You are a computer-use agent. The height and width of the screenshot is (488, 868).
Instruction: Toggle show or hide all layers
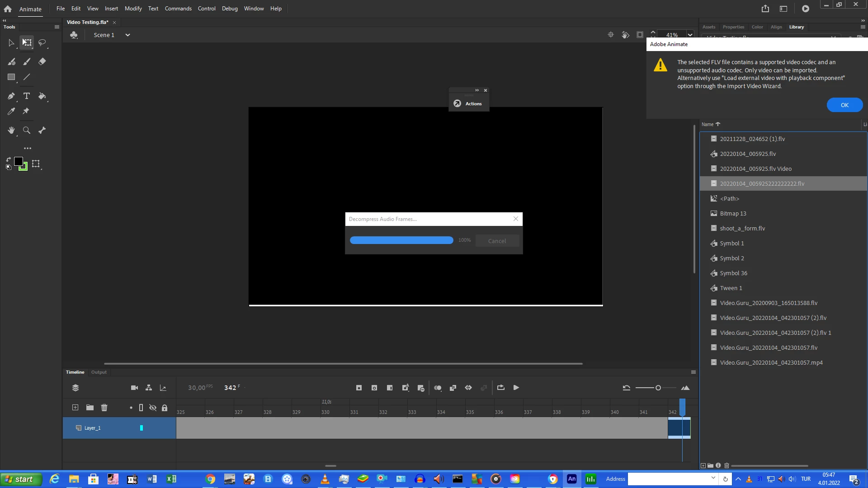click(x=153, y=408)
